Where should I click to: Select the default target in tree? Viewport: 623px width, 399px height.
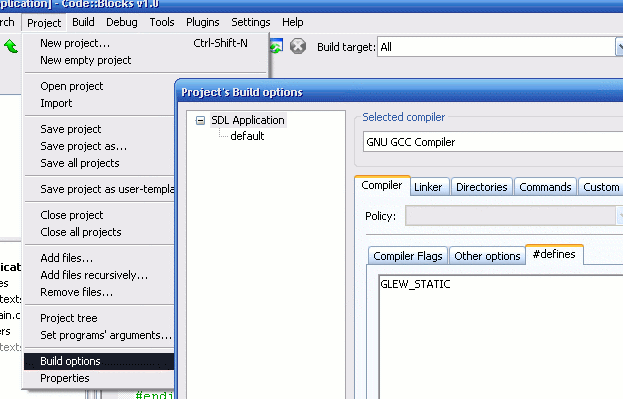(x=247, y=136)
